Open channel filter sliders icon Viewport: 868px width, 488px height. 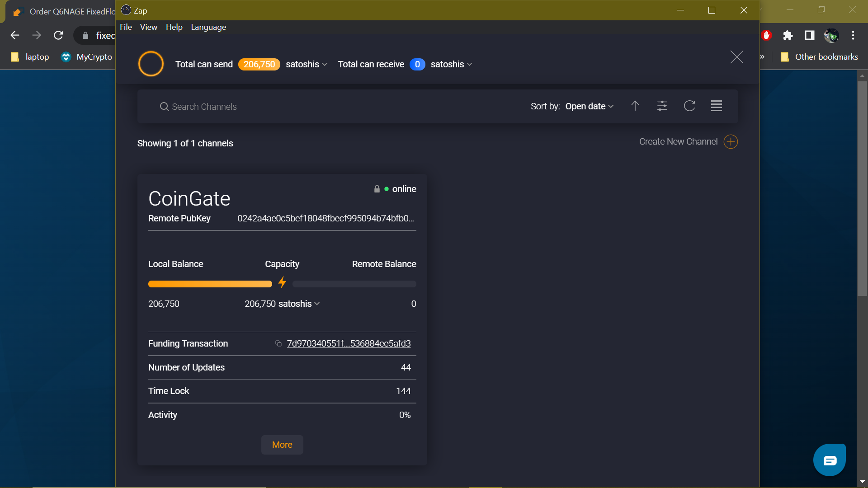(662, 106)
